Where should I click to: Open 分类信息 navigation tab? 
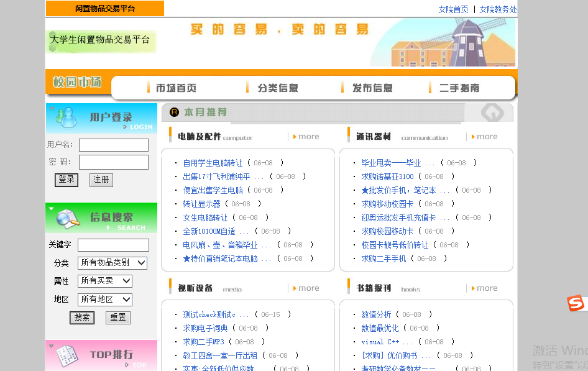coord(278,88)
